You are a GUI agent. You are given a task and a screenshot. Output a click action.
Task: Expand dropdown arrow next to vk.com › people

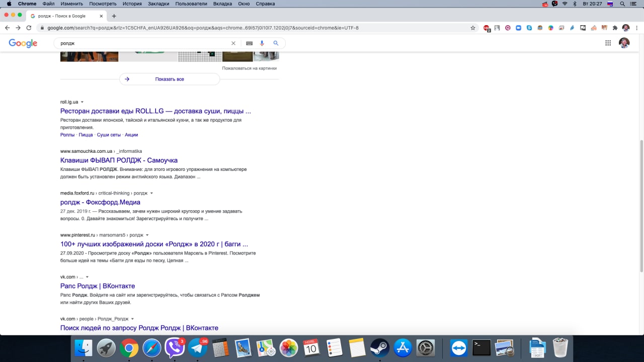click(132, 319)
